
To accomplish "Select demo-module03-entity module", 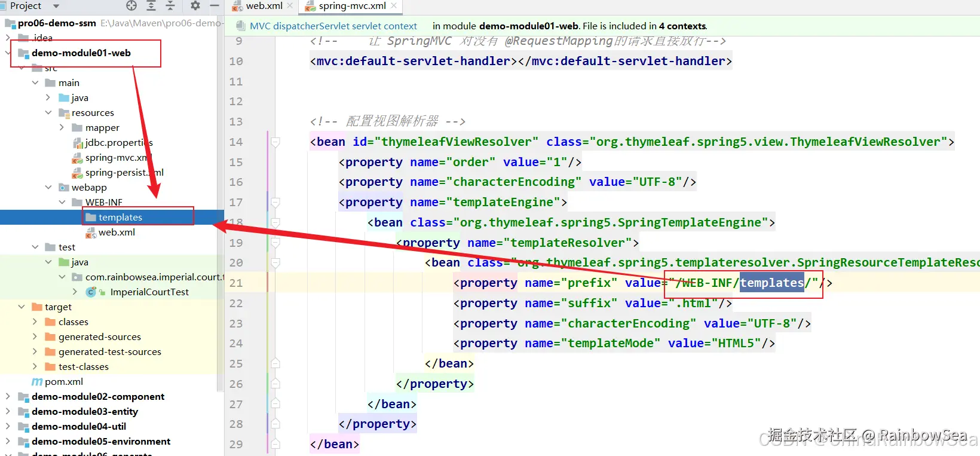I will pos(85,412).
